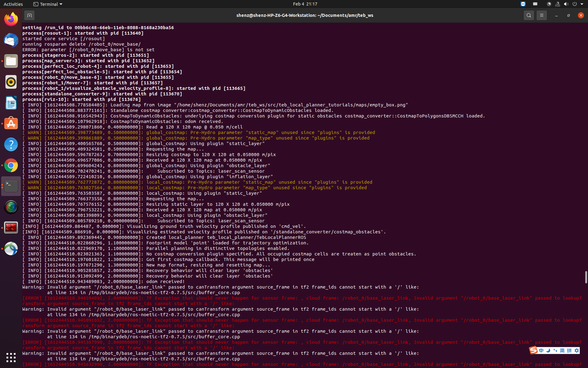Open Cisco AnyConnect from the dock
This screenshot has width=588, height=368.
(11, 248)
